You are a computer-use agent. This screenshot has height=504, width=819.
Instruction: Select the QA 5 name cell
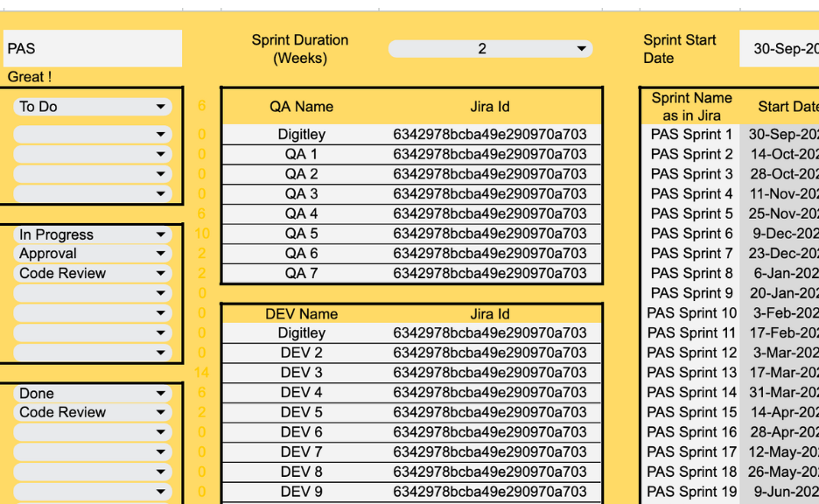301,234
